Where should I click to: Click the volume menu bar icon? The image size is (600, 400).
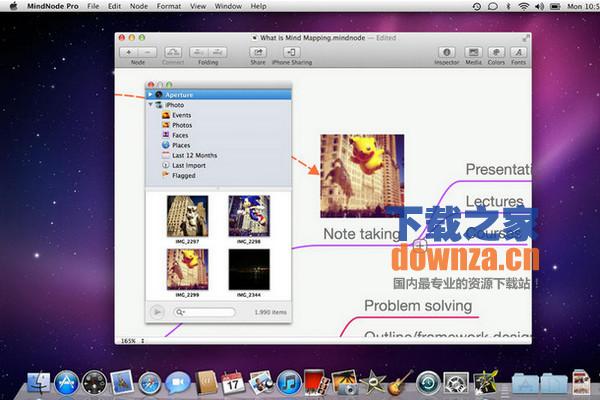tap(540, 6)
